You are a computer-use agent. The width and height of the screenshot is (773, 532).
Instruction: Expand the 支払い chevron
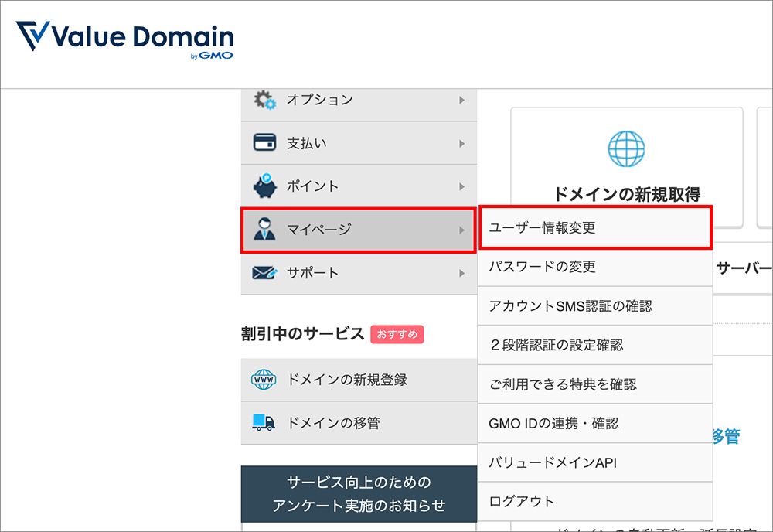(x=462, y=142)
